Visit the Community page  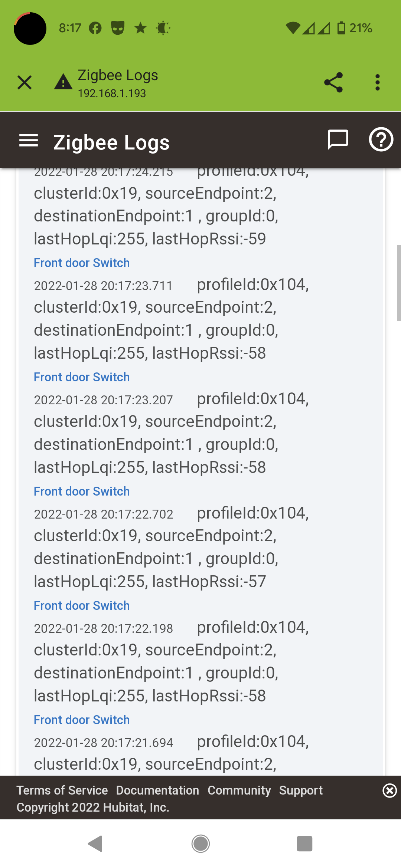[240, 790]
